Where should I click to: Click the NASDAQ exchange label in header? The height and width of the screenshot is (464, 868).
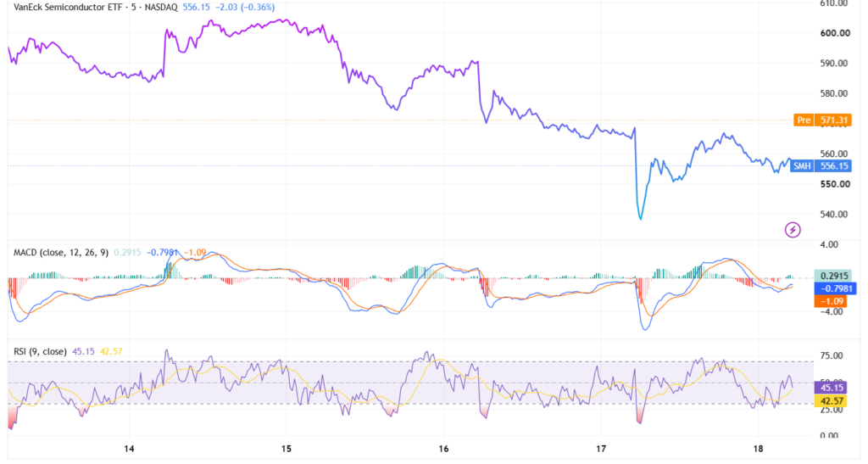[160, 7]
